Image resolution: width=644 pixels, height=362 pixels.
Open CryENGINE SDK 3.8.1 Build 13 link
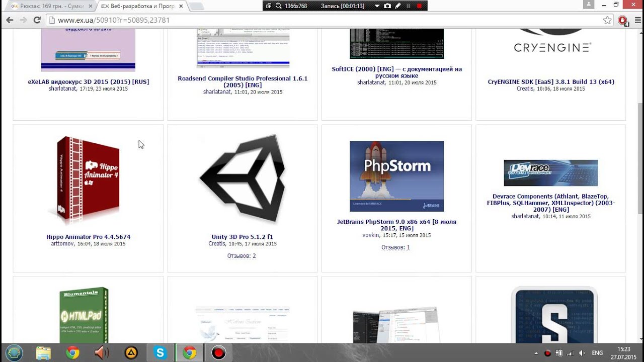tap(551, 82)
